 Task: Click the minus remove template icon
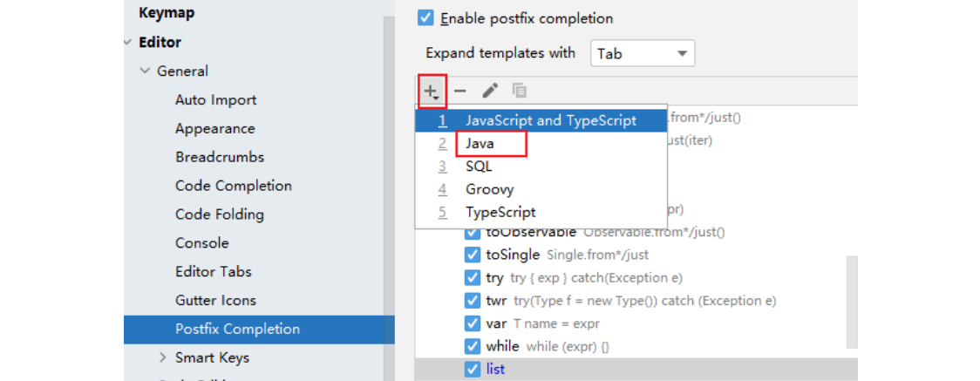[460, 91]
